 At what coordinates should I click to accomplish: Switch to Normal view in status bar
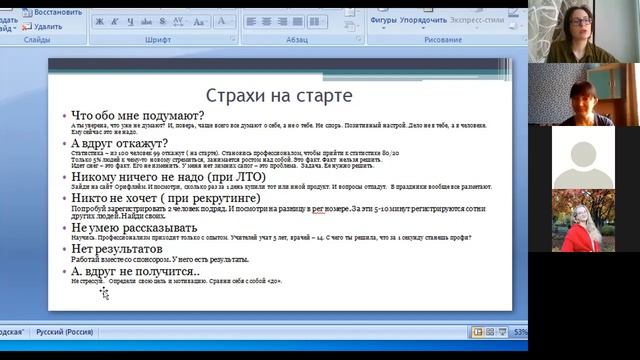478,332
